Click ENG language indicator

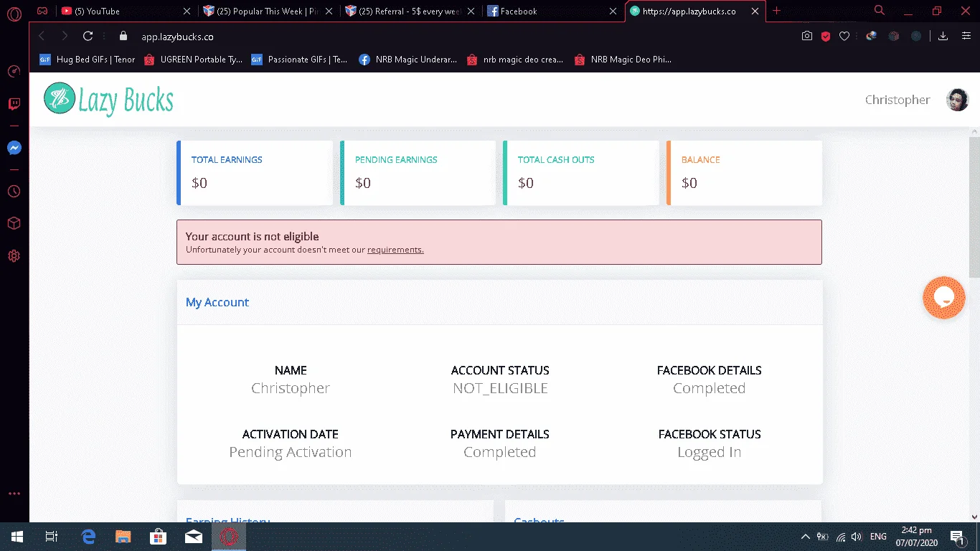click(x=878, y=537)
